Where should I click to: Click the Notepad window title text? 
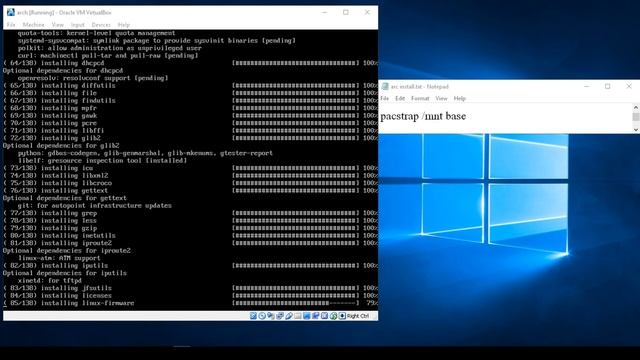click(x=420, y=87)
